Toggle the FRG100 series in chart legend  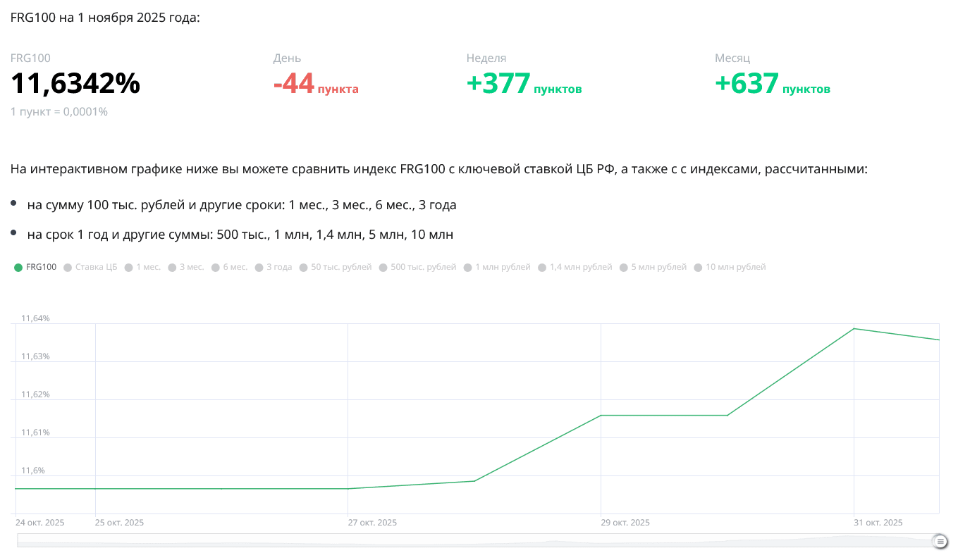point(41,267)
